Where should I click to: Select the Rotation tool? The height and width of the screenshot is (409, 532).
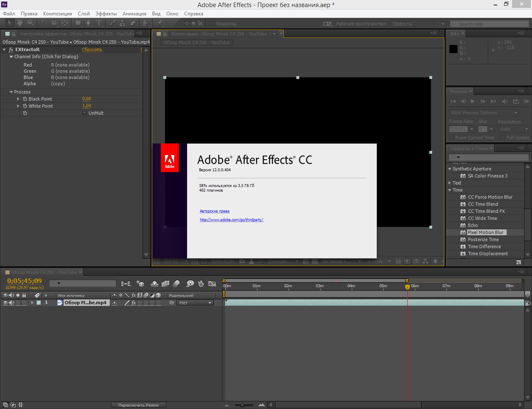(44, 23)
